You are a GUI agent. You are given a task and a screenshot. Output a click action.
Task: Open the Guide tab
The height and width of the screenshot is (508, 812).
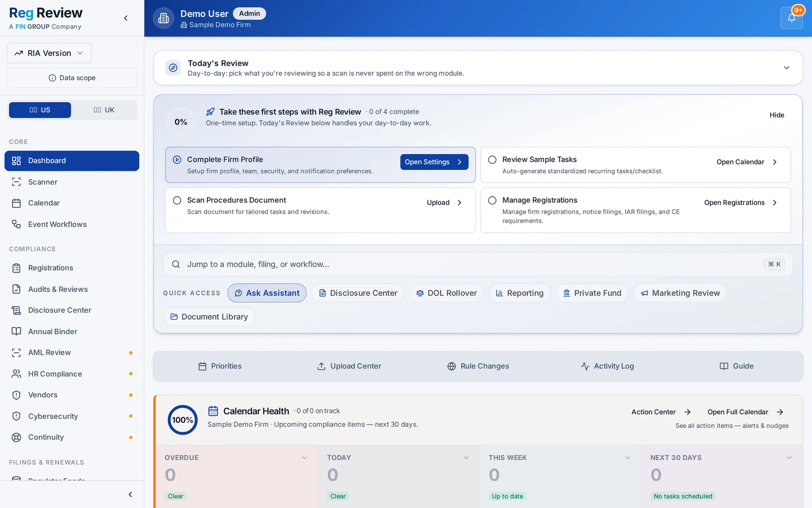(x=736, y=366)
